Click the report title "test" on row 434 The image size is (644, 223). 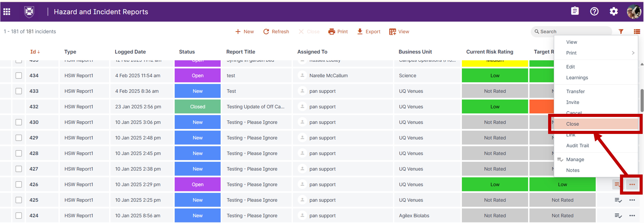pyautogui.click(x=231, y=76)
